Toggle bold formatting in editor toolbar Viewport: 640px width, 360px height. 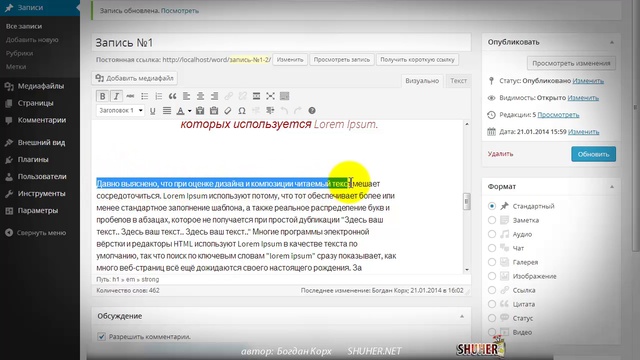[102, 96]
